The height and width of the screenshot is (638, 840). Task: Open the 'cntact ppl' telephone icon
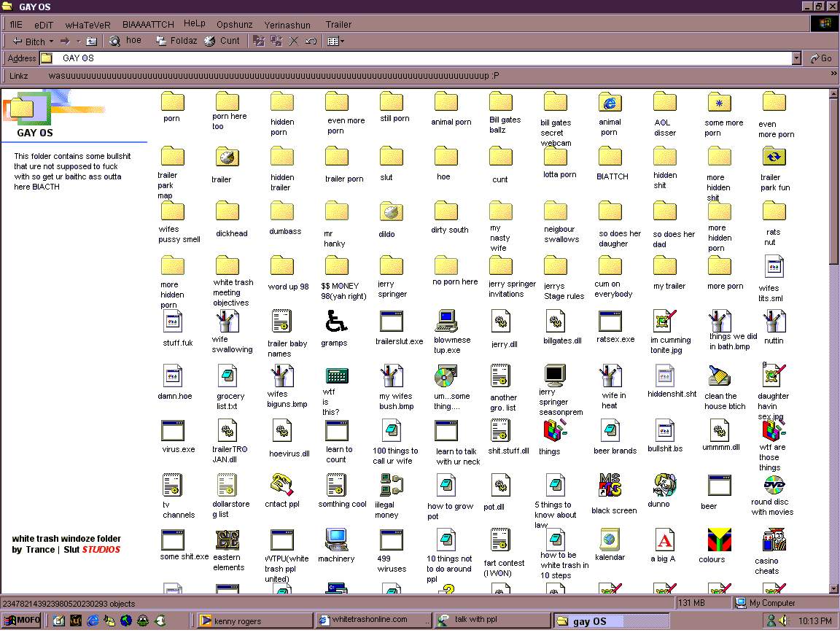pyautogui.click(x=281, y=486)
